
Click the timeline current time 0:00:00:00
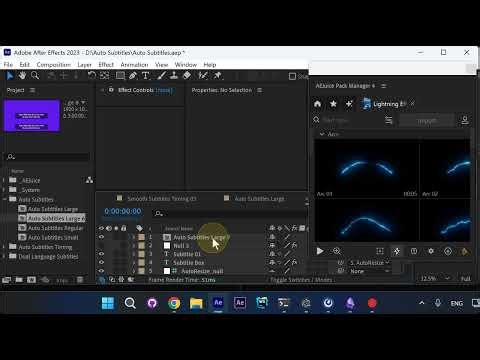coord(123,211)
